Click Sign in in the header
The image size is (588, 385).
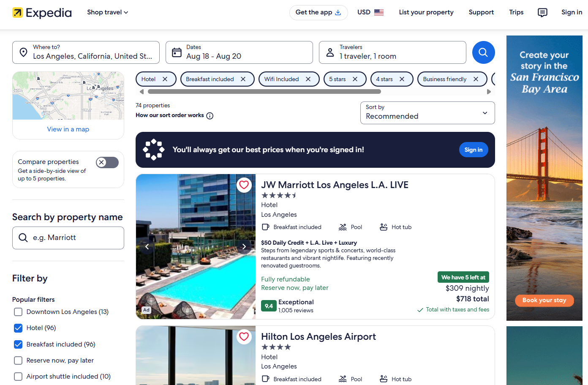572,12
